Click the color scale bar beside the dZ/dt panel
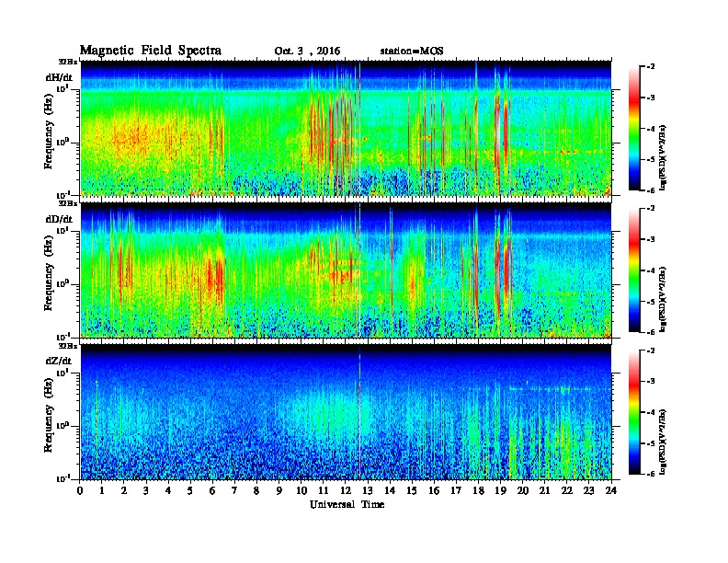The height and width of the screenshot is (563, 728). (x=634, y=412)
